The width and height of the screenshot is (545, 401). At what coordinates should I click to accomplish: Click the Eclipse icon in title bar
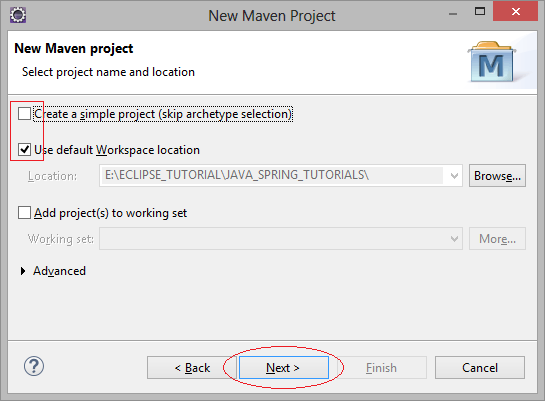pyautogui.click(x=18, y=15)
